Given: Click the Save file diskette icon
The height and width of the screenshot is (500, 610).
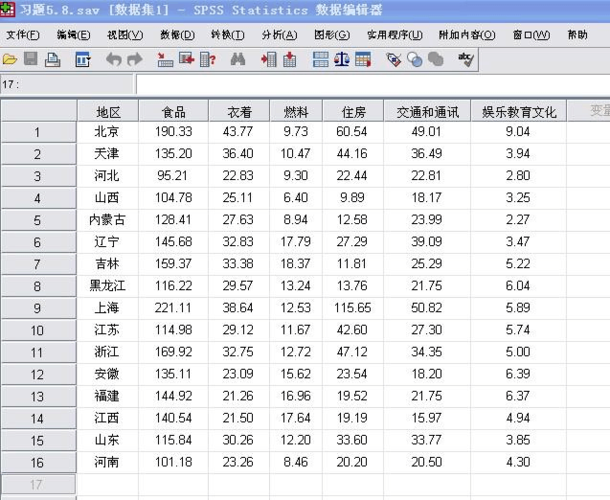Looking at the screenshot, I should pos(31,59).
